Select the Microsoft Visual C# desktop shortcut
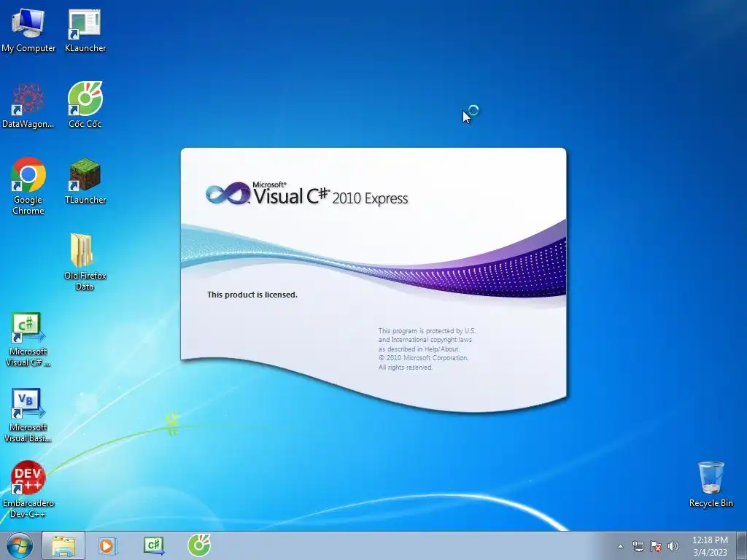This screenshot has width=747, height=560. [28, 339]
